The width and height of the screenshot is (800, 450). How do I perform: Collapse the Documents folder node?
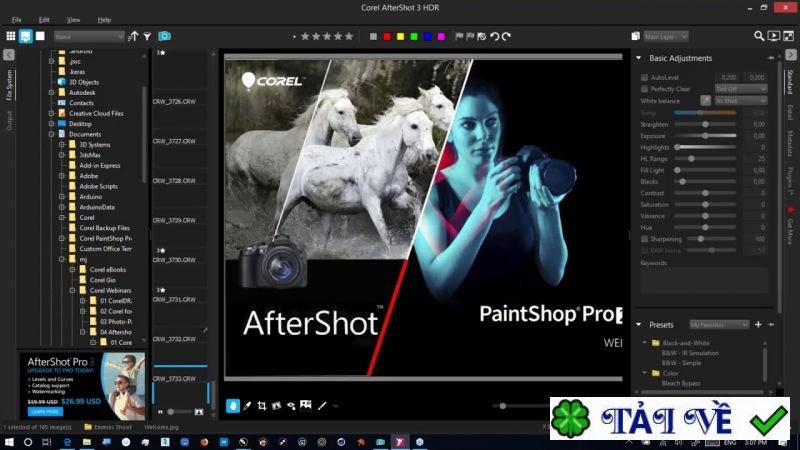[52, 134]
